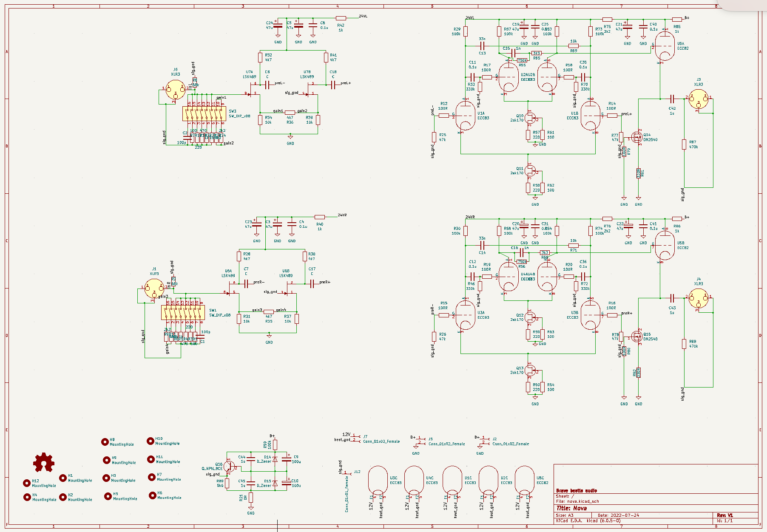Select the D14 Zener diode symbol
This screenshot has width=767, height=532.
(275, 459)
